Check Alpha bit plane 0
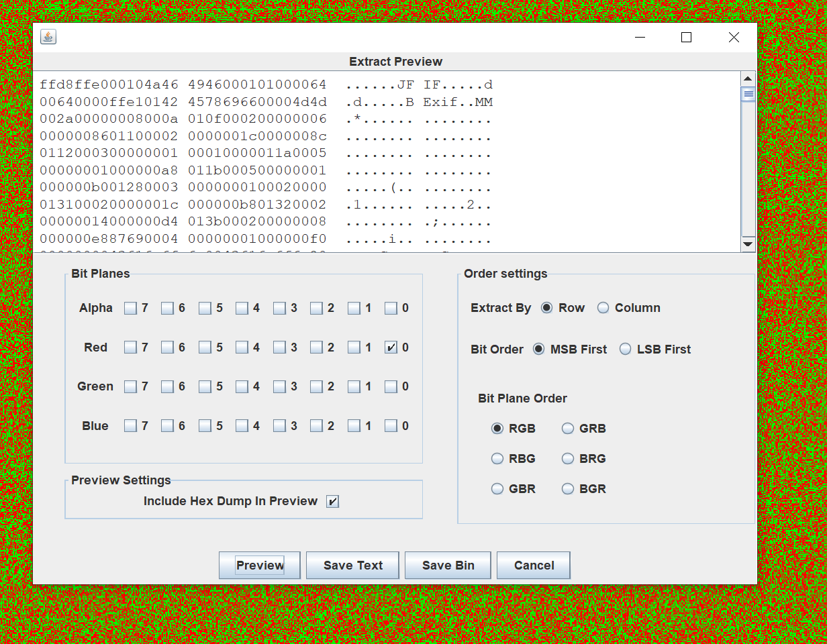Screen dimensions: 827x644 click(391, 309)
